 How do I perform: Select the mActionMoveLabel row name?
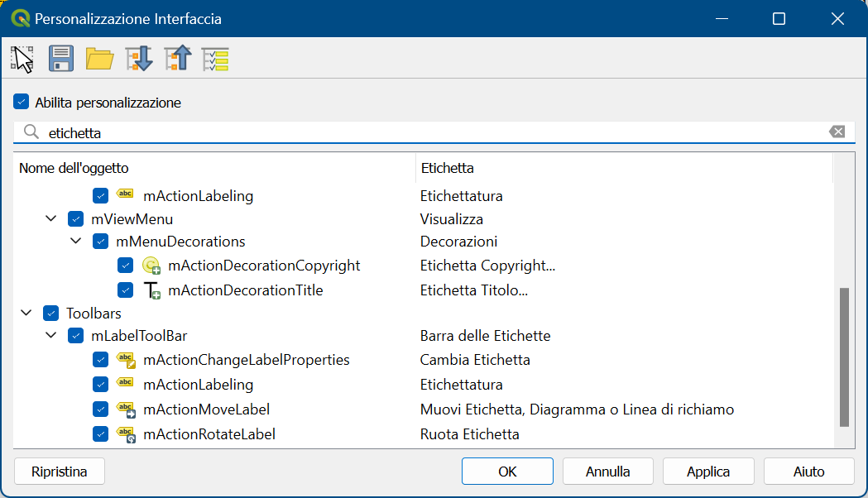pos(207,409)
